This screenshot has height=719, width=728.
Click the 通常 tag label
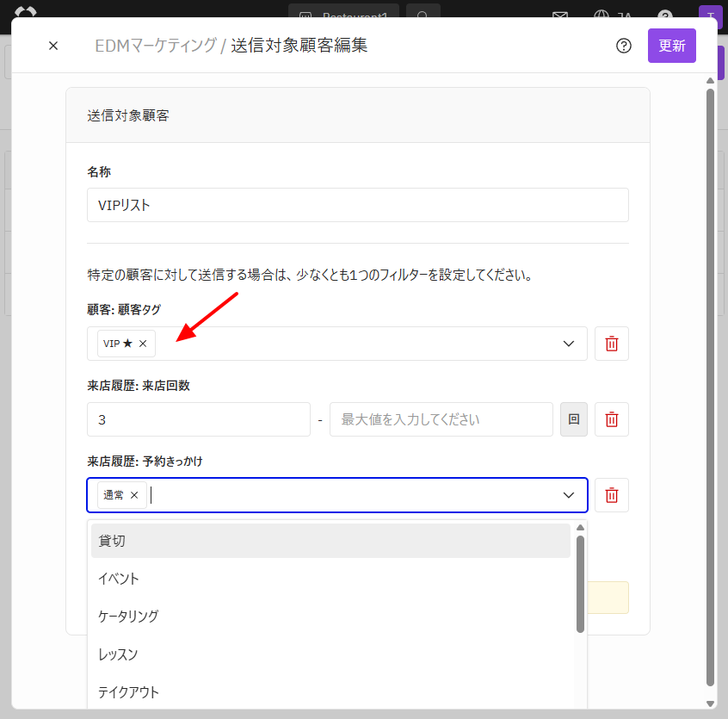coord(114,495)
